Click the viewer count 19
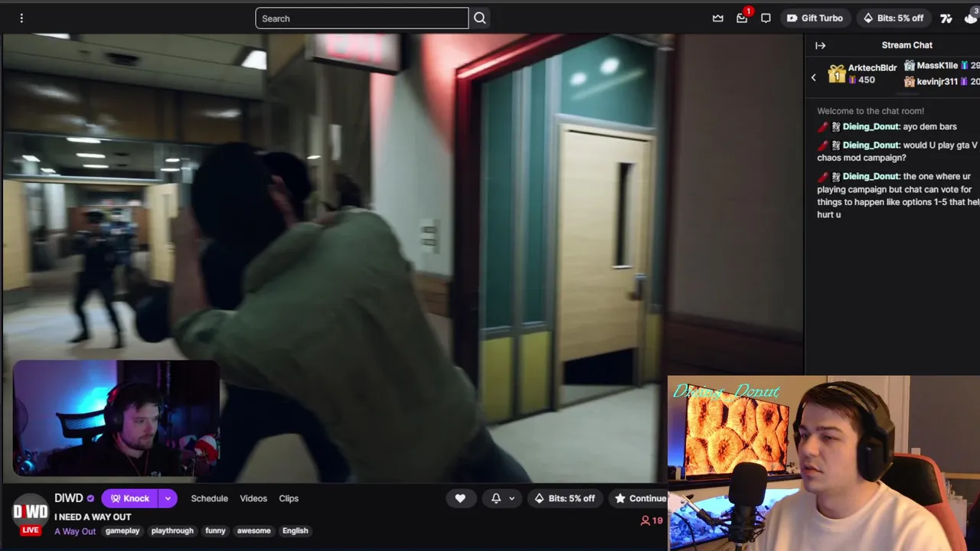 (652, 520)
